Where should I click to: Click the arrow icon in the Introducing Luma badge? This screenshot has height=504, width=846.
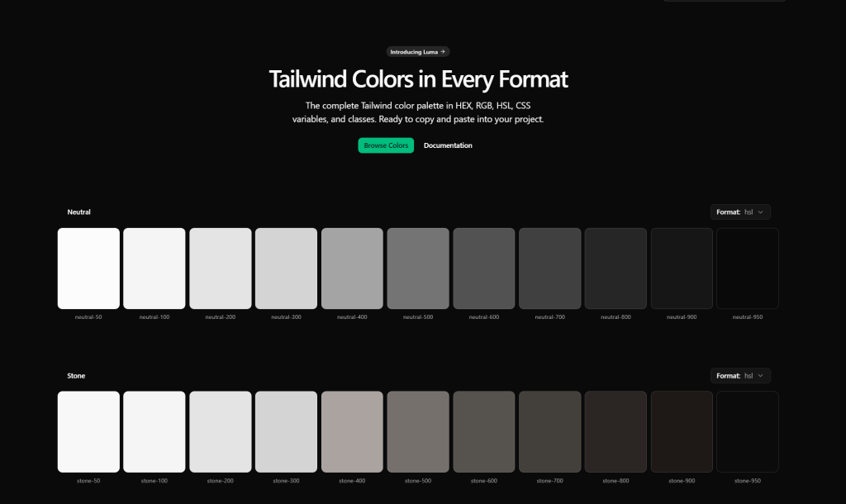tap(443, 51)
